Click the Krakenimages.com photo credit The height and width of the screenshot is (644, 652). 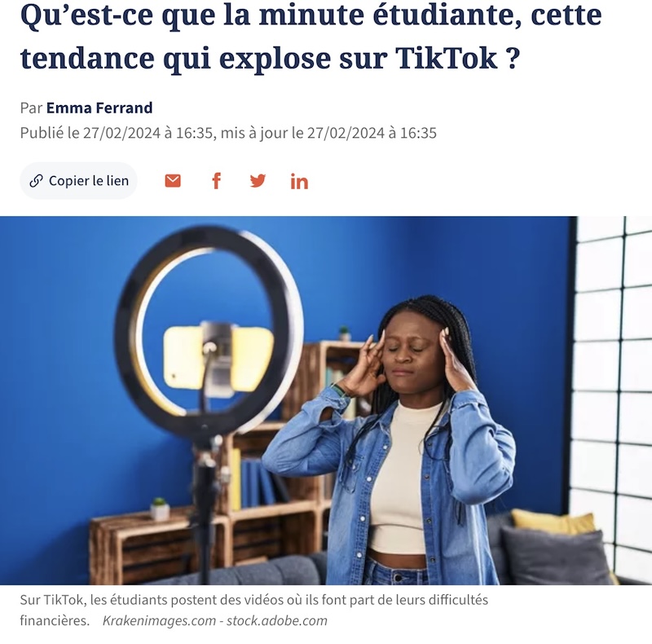[159, 620]
